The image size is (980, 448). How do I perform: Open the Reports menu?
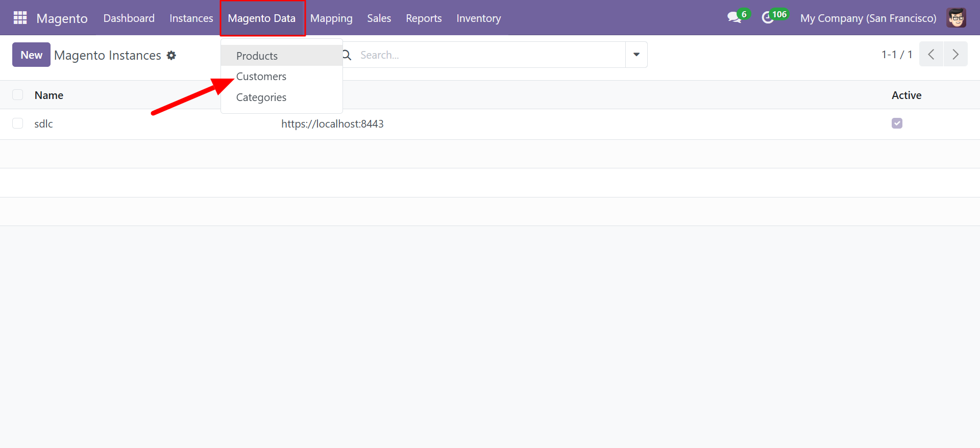(424, 18)
